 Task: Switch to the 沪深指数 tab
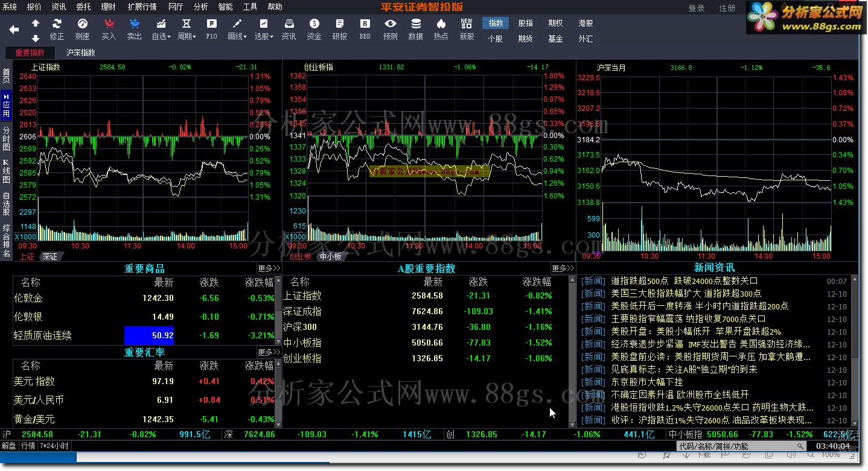click(81, 52)
